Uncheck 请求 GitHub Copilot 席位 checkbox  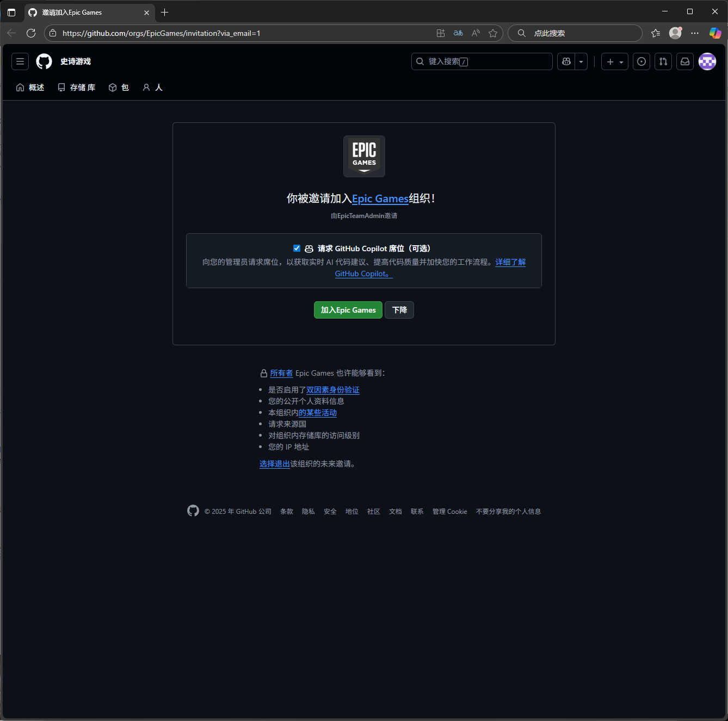point(297,248)
